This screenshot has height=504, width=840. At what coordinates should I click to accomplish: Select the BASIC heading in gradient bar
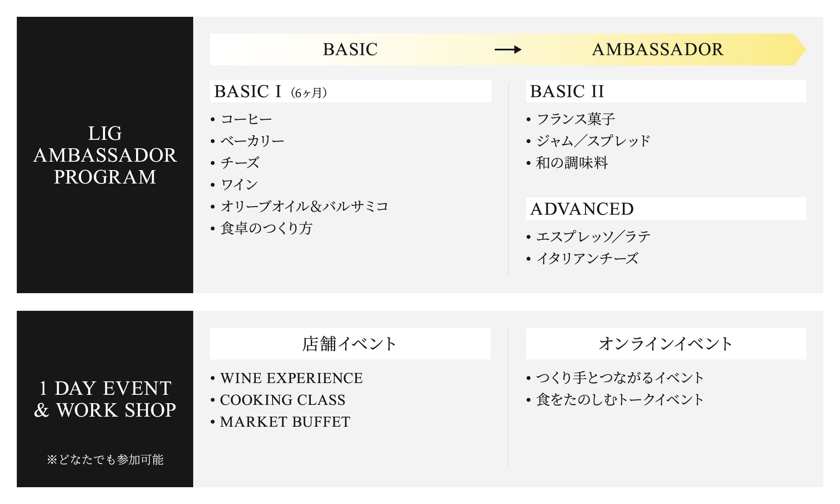point(350,50)
